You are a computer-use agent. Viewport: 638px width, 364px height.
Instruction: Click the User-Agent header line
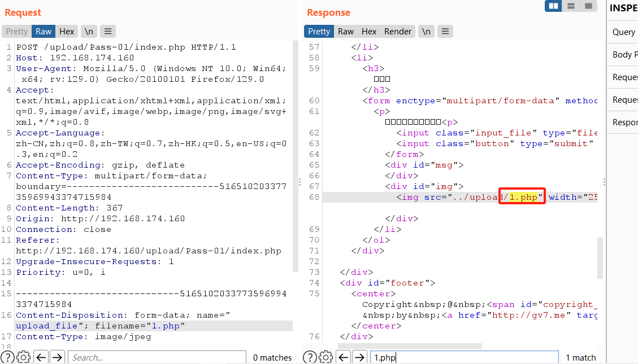[x=151, y=73]
